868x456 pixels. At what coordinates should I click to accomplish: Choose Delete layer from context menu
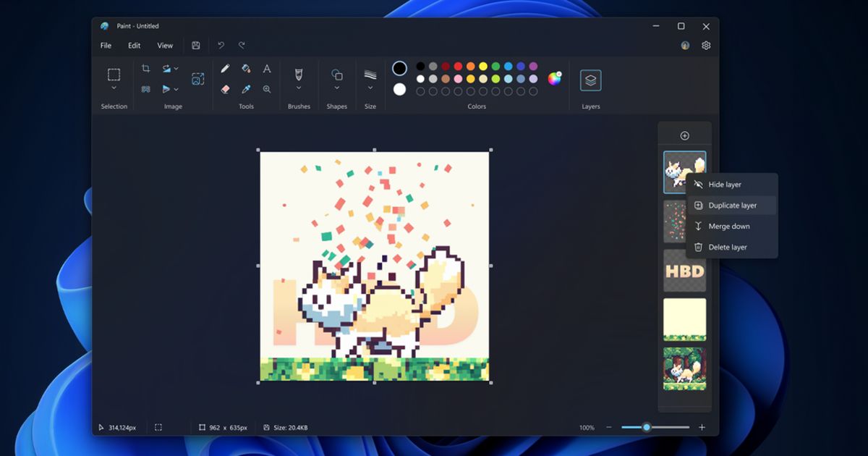(x=731, y=248)
